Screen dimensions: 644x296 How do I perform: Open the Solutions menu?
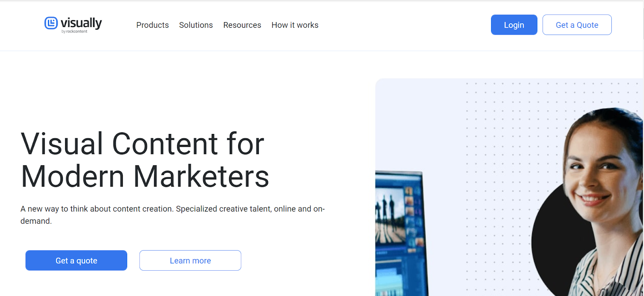pyautogui.click(x=196, y=25)
